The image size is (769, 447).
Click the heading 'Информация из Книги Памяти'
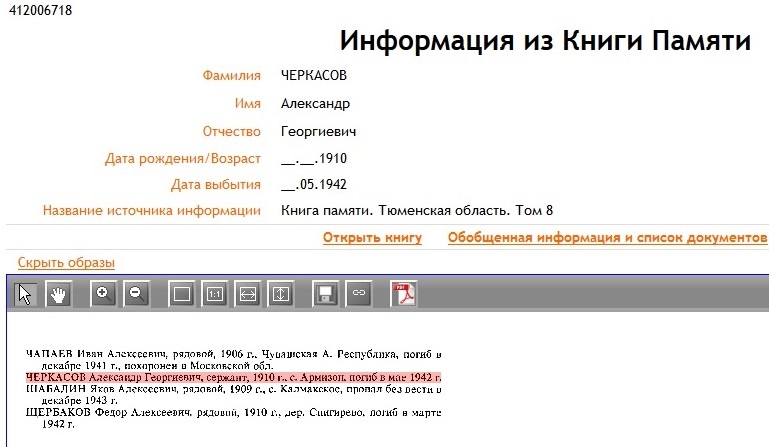pyautogui.click(x=545, y=41)
